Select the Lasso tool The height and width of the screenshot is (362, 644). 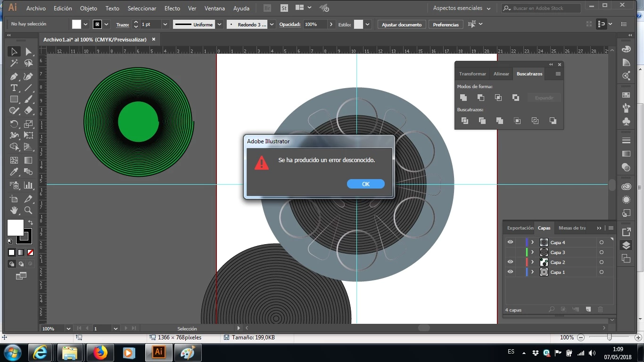(29, 64)
